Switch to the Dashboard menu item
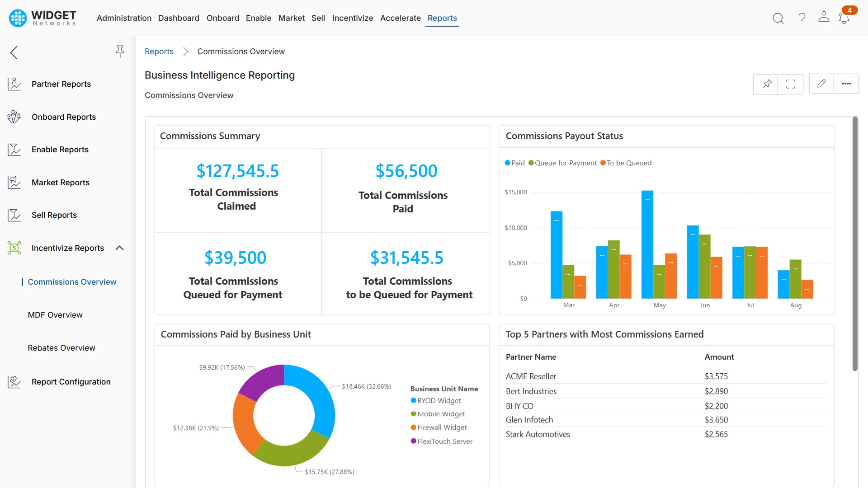Screen dimensions: 868x488 tap(179, 18)
